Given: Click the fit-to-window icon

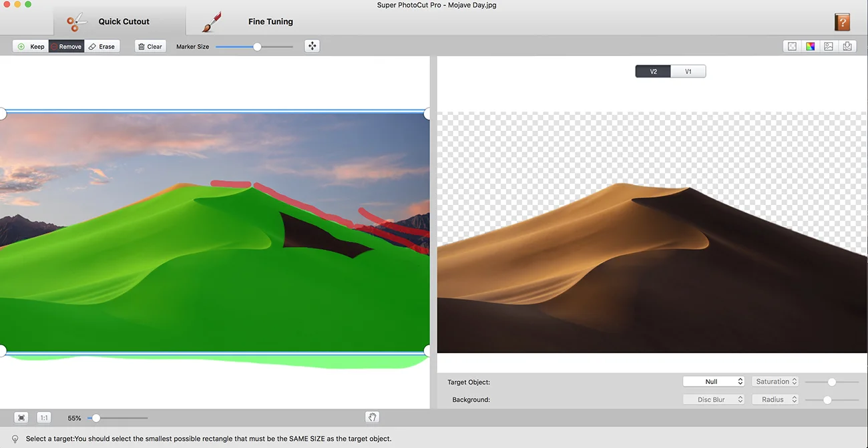Looking at the screenshot, I should tap(20, 417).
